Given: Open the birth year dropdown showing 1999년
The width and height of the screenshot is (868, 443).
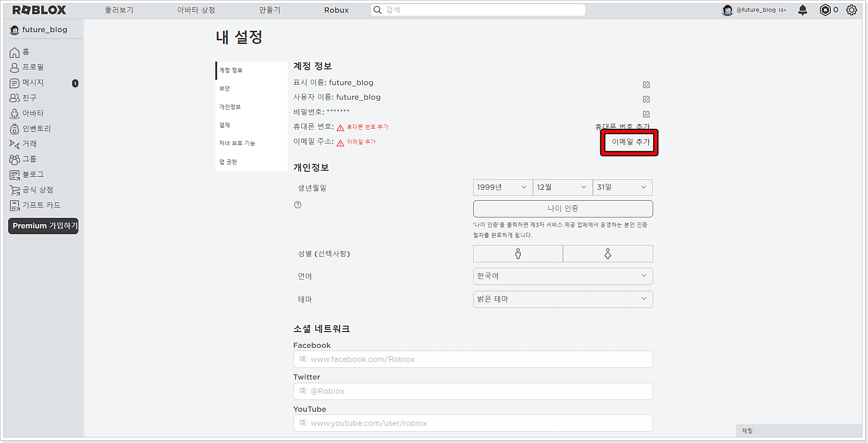Looking at the screenshot, I should point(502,187).
